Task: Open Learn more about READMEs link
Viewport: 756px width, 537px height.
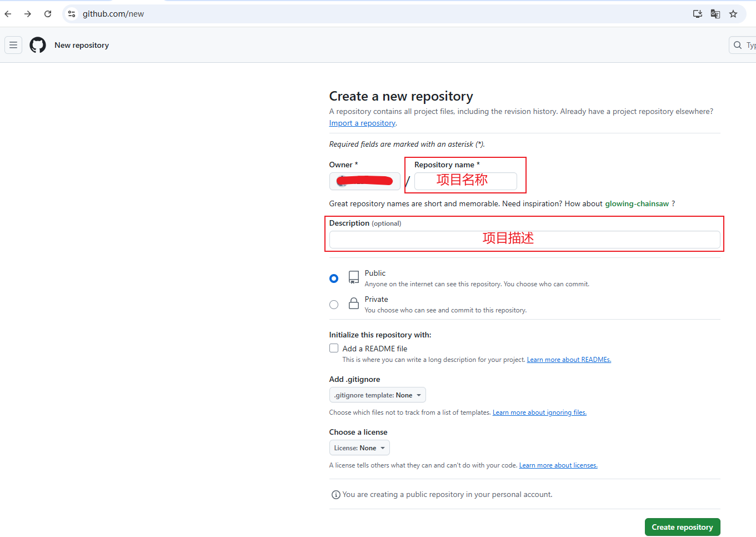Action: coord(569,360)
